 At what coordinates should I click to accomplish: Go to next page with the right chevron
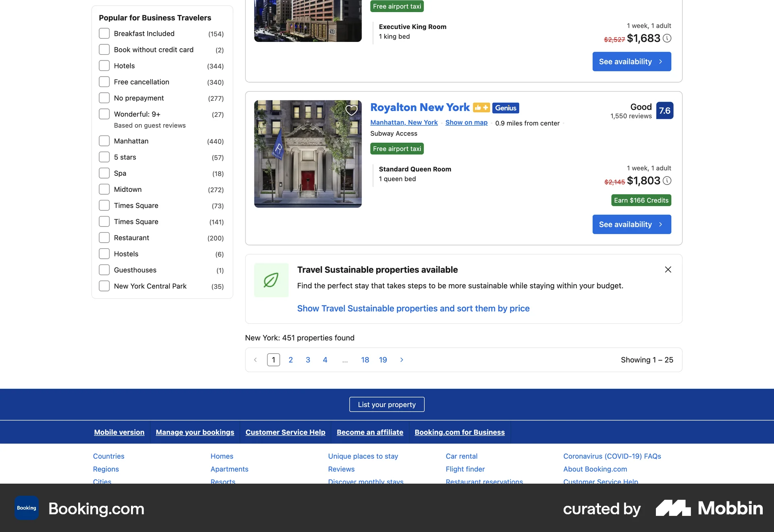click(402, 360)
